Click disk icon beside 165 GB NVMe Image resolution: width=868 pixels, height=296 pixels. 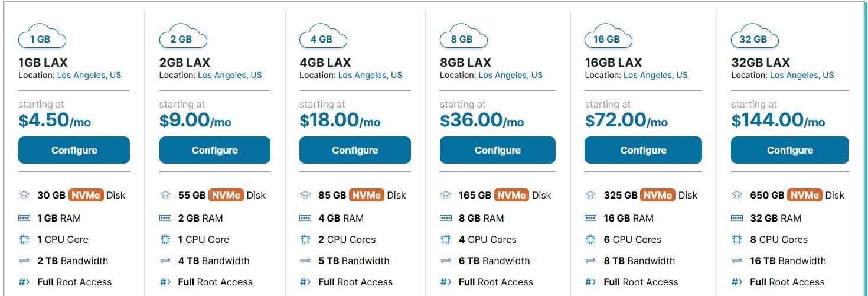(446, 195)
